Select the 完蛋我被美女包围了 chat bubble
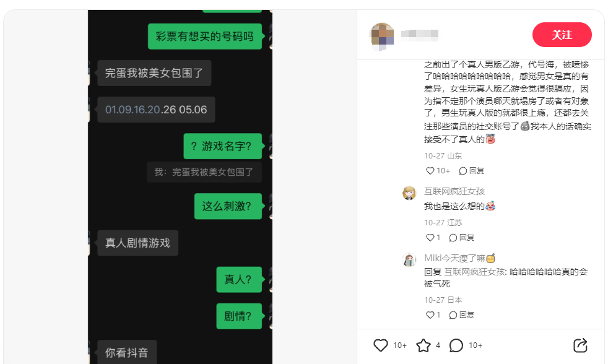The width and height of the screenshot is (608, 364). [x=154, y=73]
